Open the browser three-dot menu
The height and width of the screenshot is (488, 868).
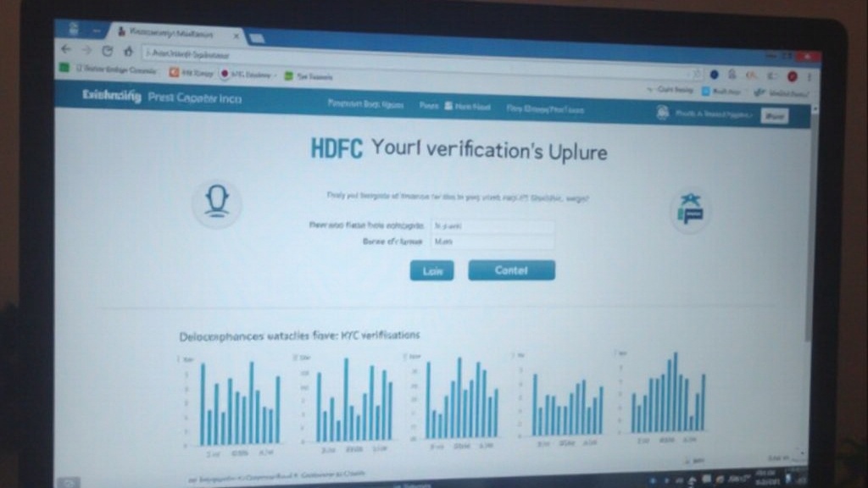click(810, 77)
